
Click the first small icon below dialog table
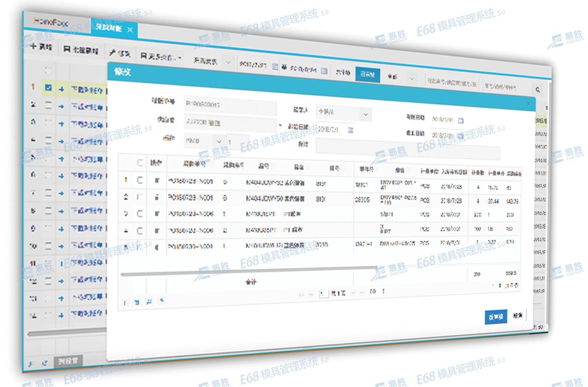(125, 303)
